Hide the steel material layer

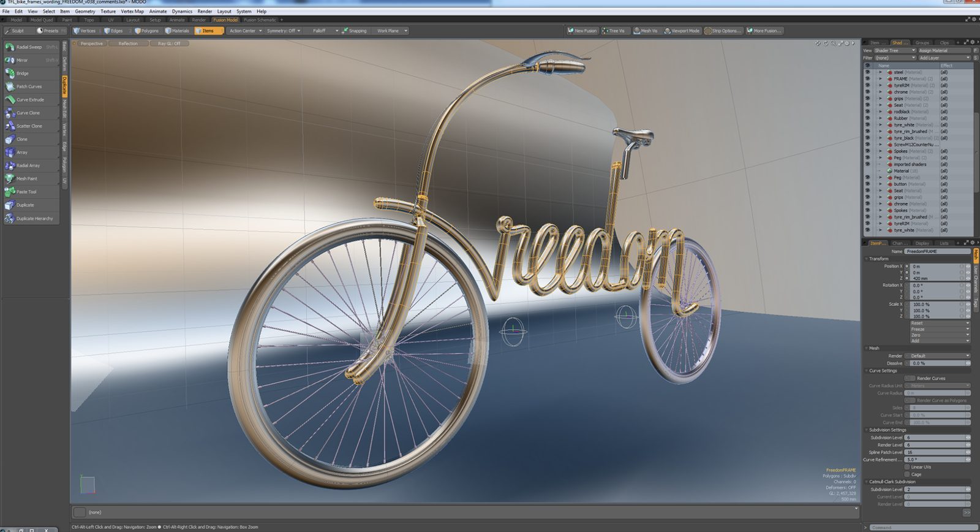[867, 72]
